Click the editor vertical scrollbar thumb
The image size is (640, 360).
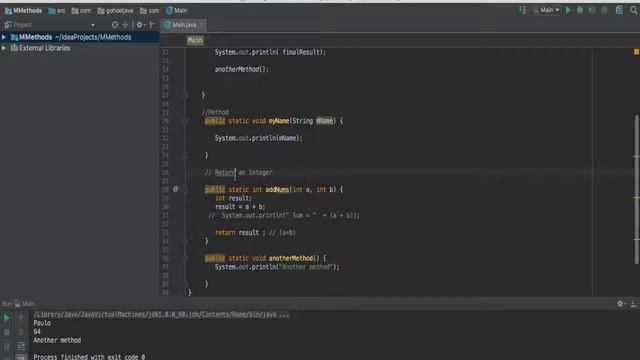(x=637, y=189)
